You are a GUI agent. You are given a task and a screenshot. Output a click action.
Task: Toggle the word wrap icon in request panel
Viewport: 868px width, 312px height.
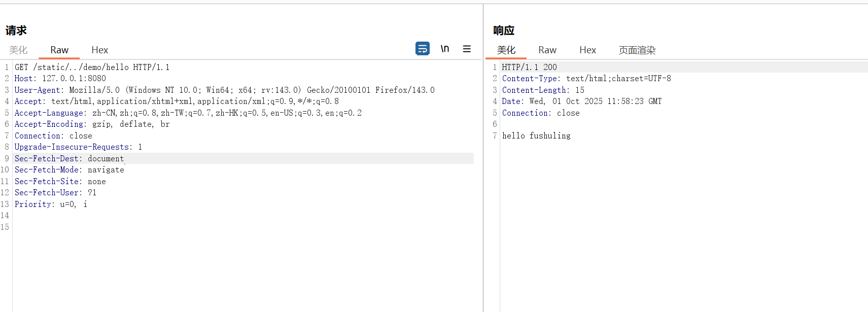[422, 49]
